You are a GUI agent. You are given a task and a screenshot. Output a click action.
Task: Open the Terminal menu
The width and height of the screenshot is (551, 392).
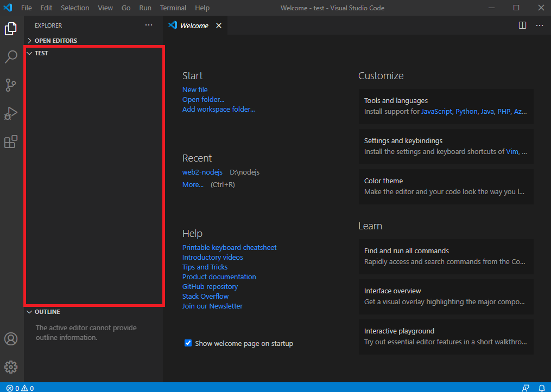(x=173, y=8)
